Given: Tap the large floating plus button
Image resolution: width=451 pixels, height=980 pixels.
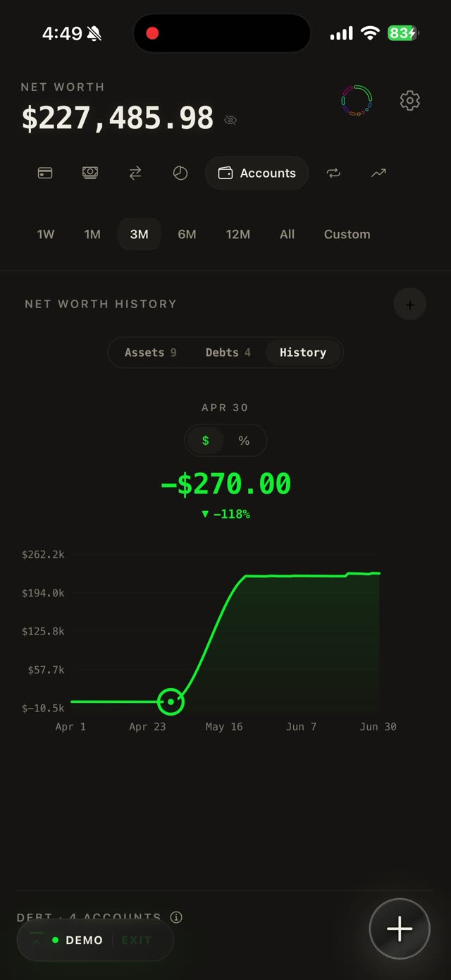Looking at the screenshot, I should (x=400, y=929).
